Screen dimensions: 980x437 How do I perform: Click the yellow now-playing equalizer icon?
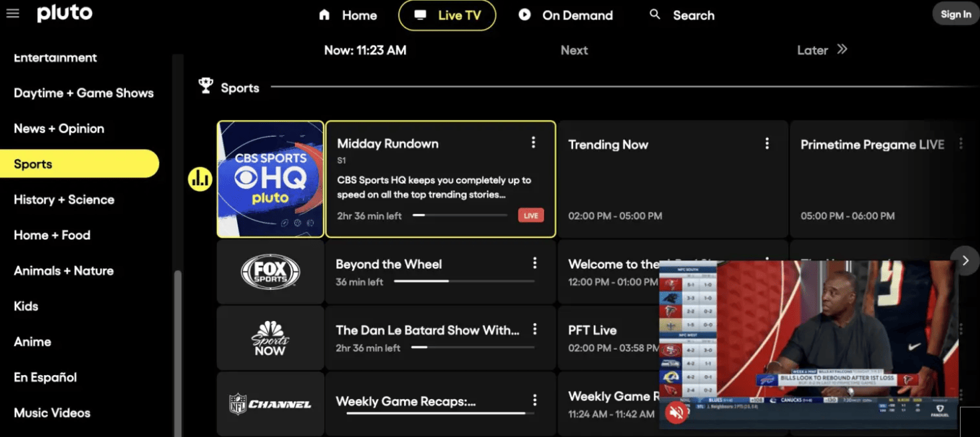pyautogui.click(x=200, y=179)
